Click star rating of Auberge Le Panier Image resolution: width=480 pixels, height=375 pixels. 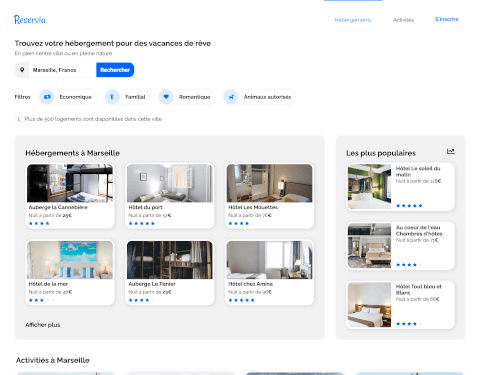point(142,300)
